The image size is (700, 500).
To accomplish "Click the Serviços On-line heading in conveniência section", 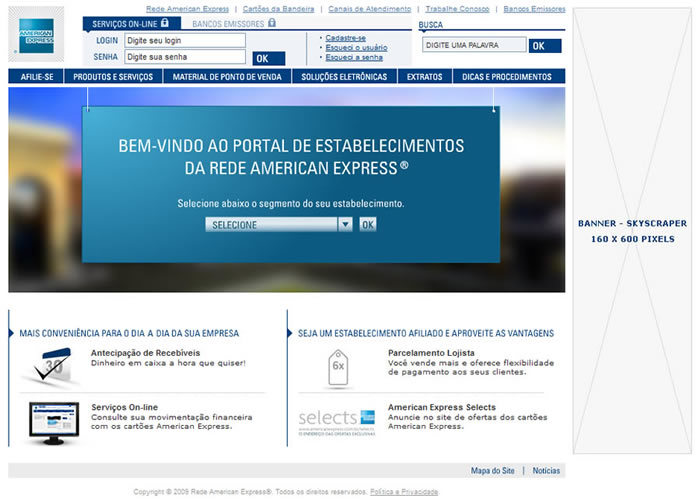I will pyautogui.click(x=125, y=407).
